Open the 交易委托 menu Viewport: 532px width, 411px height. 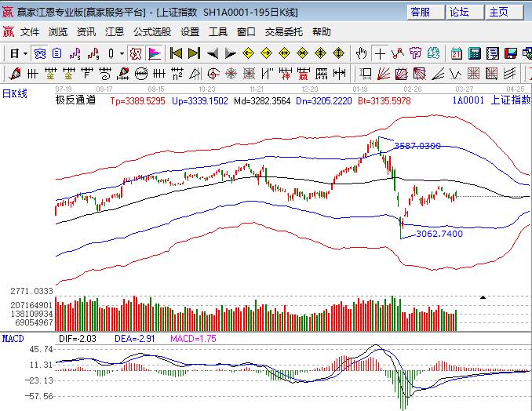point(283,32)
